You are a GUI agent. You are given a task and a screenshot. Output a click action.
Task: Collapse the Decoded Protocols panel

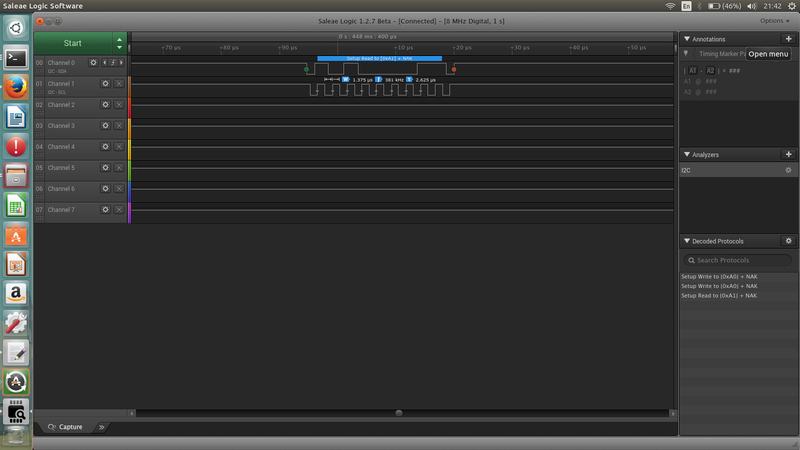(687, 241)
